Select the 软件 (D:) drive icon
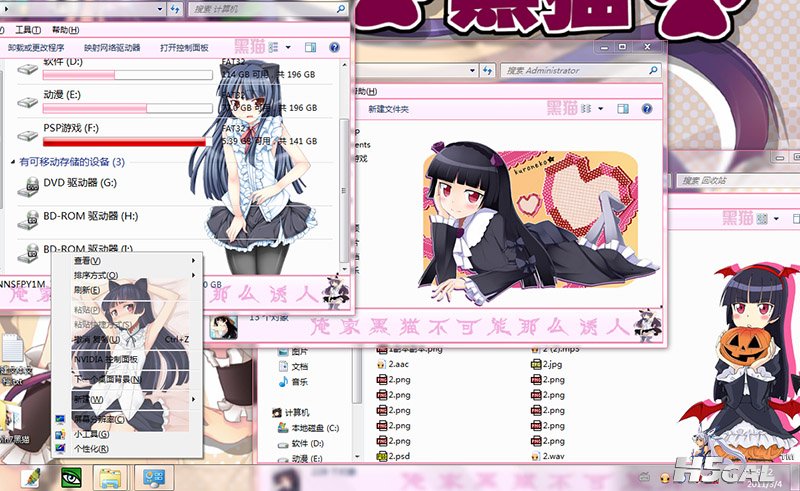The image size is (800, 491). 28,68
